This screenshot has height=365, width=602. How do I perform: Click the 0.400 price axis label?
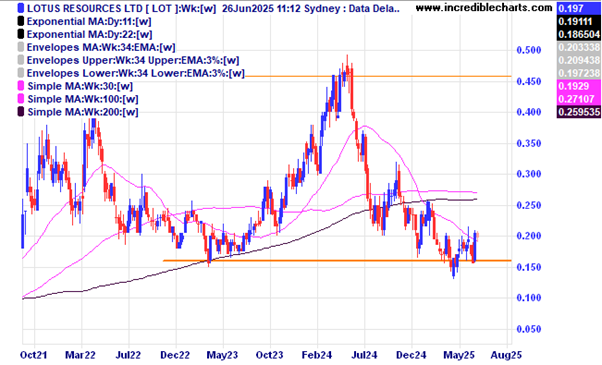[529, 112]
